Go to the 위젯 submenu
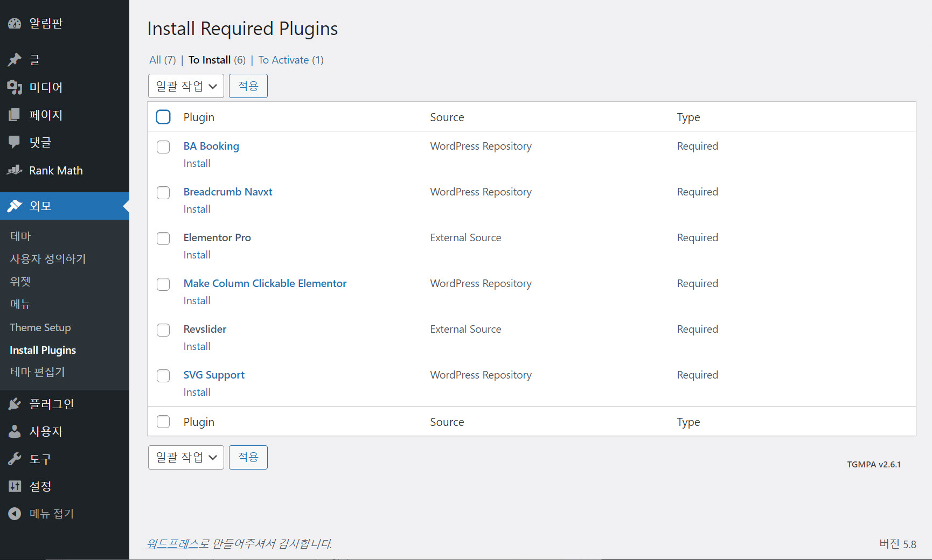This screenshot has width=932, height=560. 20,281
